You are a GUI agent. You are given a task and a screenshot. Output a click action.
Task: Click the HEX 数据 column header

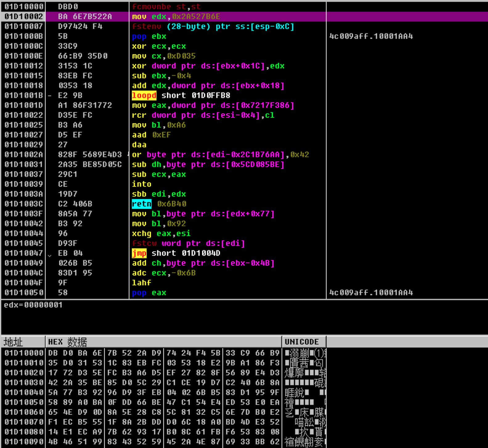click(x=164, y=342)
